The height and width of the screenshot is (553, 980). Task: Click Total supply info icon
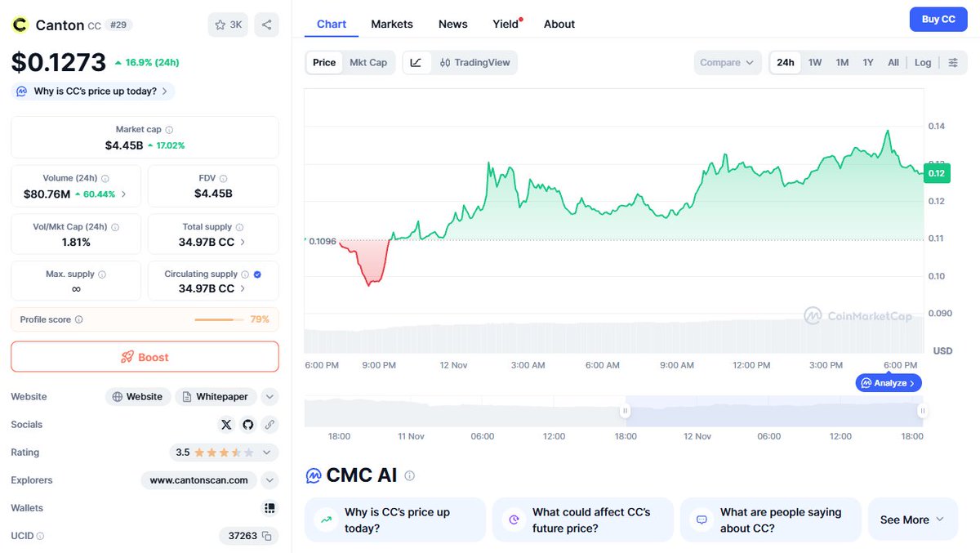pyautogui.click(x=240, y=227)
